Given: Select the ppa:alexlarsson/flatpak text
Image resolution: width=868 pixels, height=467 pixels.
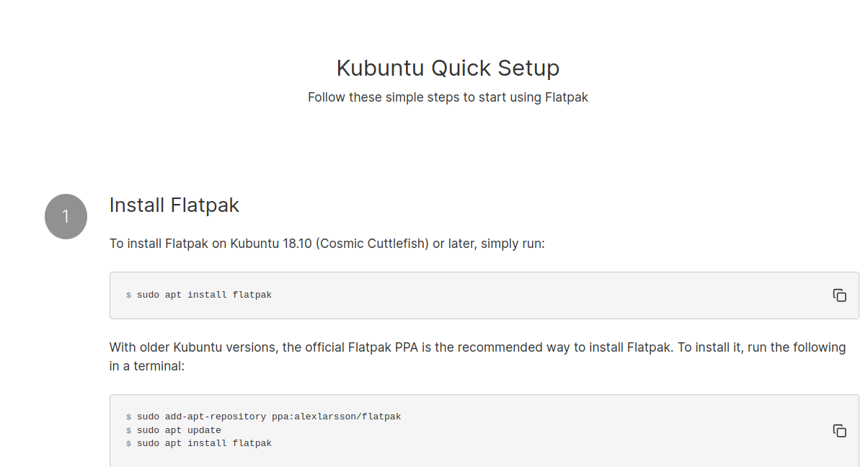Looking at the screenshot, I should click(335, 416).
